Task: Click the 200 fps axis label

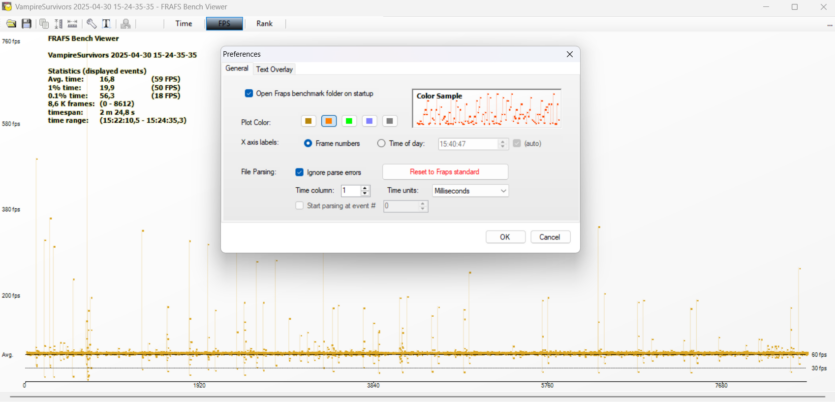Action: (11, 296)
